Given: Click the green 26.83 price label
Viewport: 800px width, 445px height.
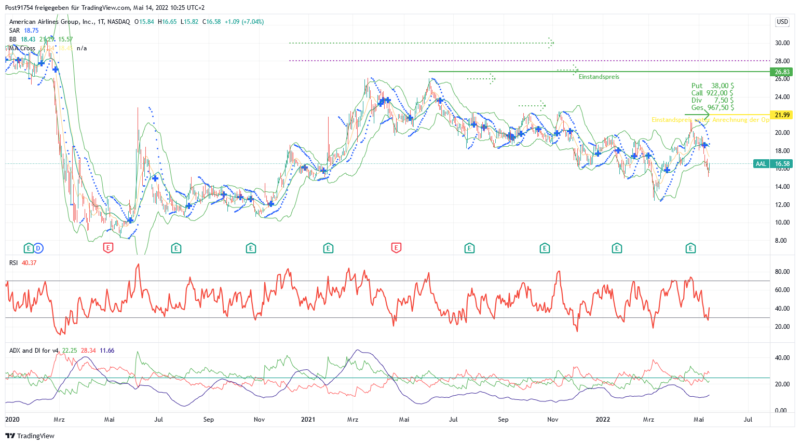Looking at the screenshot, I should 781,72.
